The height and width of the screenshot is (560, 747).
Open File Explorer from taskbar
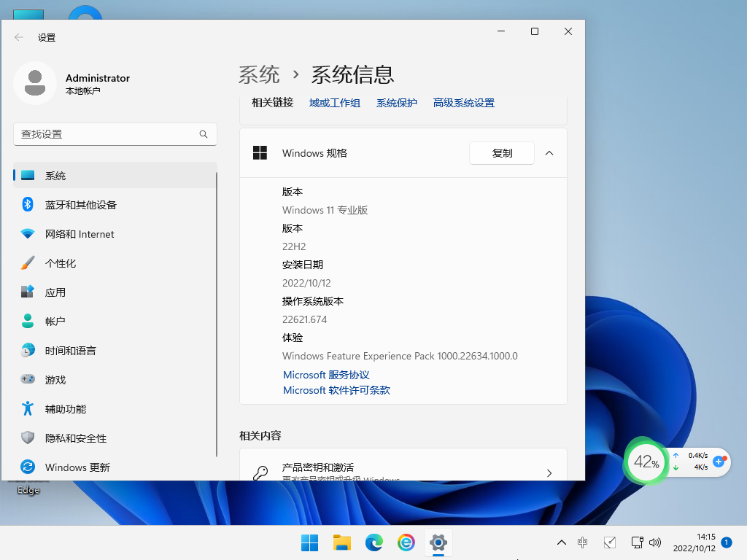click(341, 543)
